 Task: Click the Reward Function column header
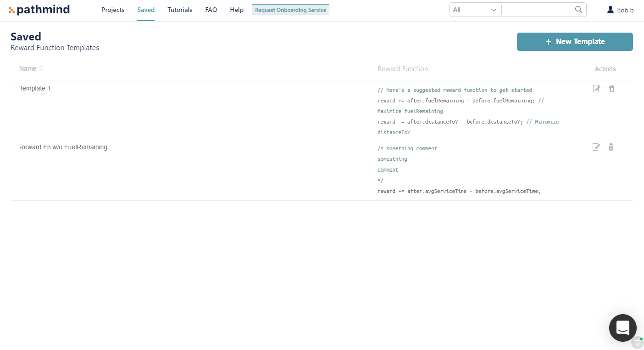[x=403, y=69]
